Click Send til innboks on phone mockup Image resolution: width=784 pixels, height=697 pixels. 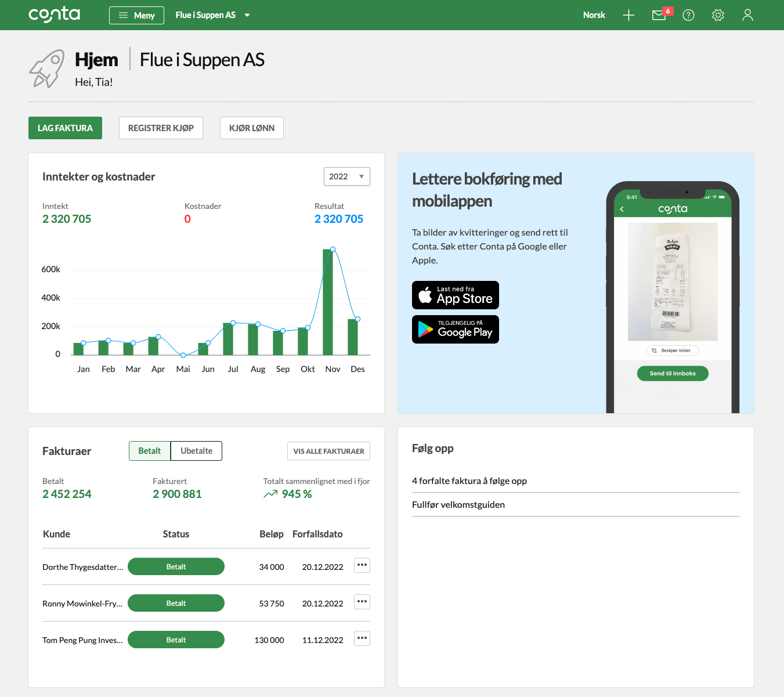673,373
